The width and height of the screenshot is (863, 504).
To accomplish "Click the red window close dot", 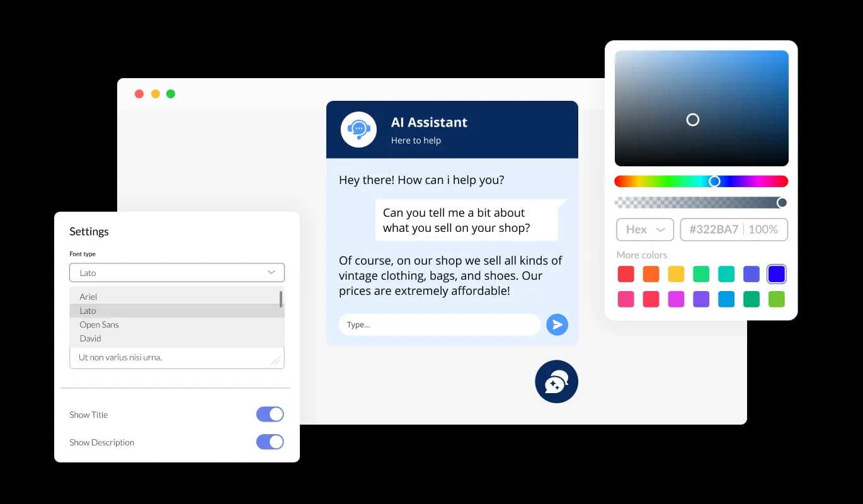I will coord(139,94).
